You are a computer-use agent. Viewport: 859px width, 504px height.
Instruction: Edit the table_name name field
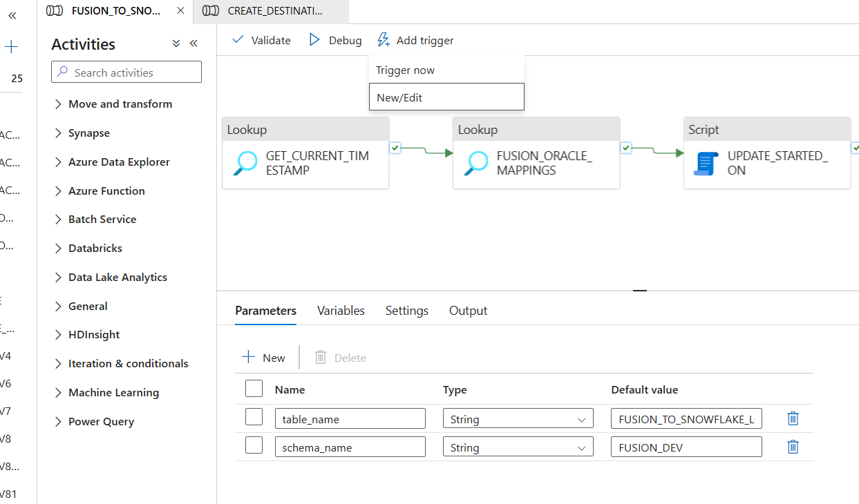pos(350,419)
